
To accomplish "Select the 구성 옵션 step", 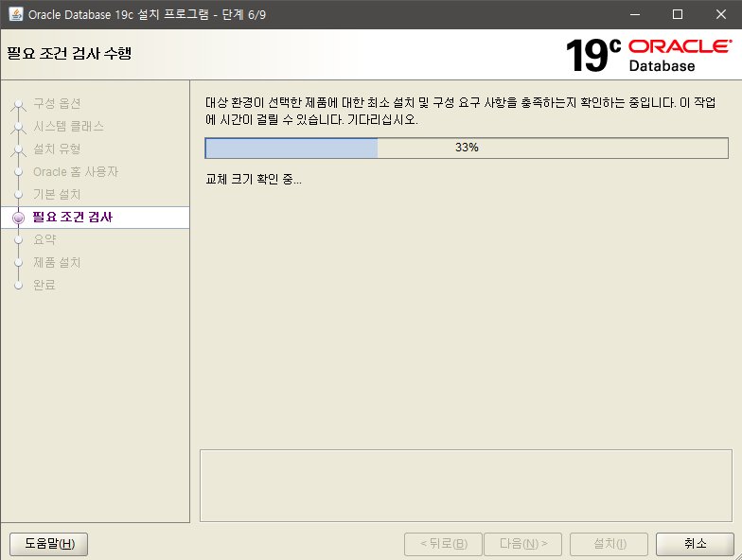I will [x=57, y=104].
